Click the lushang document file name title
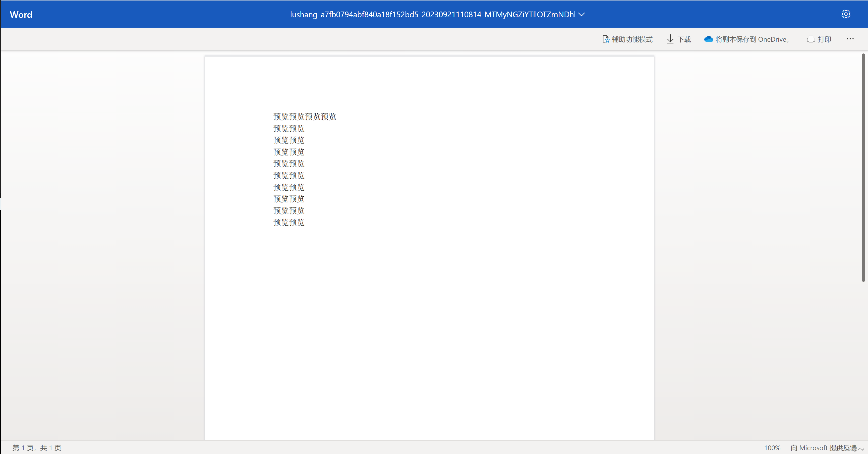The height and width of the screenshot is (454, 868). pos(433,15)
